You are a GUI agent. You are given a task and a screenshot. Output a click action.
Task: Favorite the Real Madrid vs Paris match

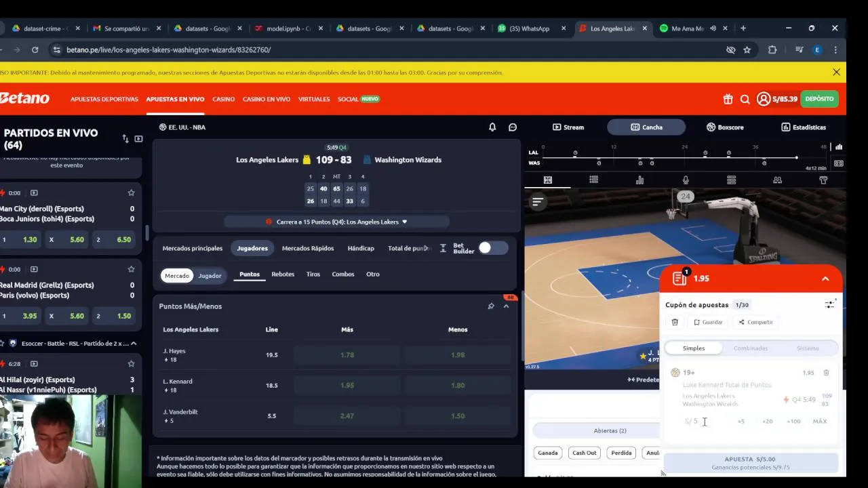coord(132,269)
